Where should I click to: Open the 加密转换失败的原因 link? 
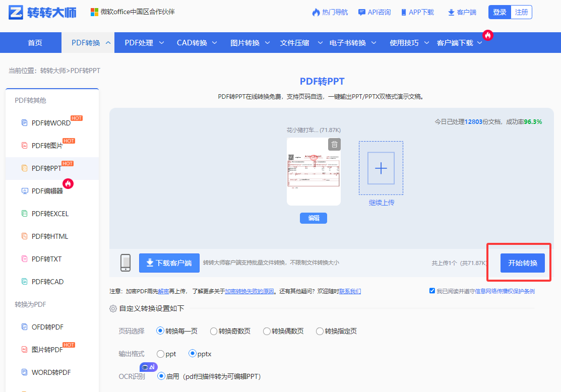[250, 291]
